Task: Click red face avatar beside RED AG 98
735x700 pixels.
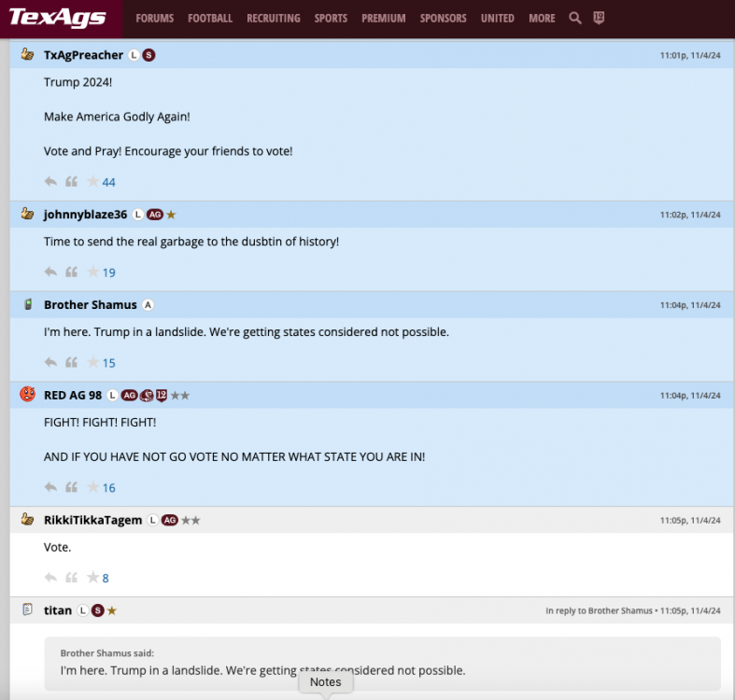Action: 28,394
